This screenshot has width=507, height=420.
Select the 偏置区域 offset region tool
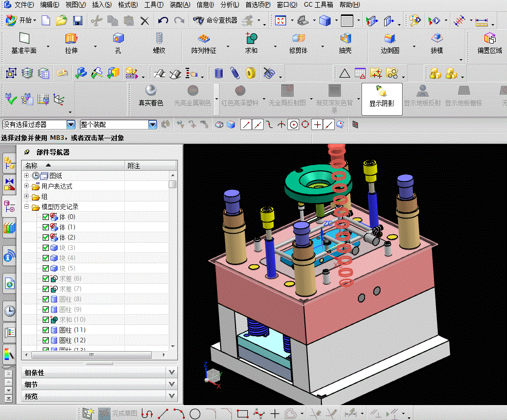[x=490, y=43]
